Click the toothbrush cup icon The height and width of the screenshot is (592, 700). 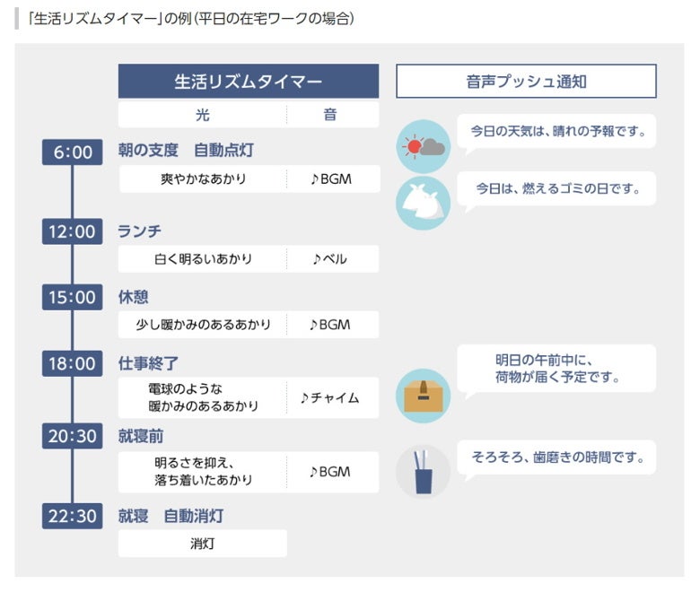pos(423,471)
